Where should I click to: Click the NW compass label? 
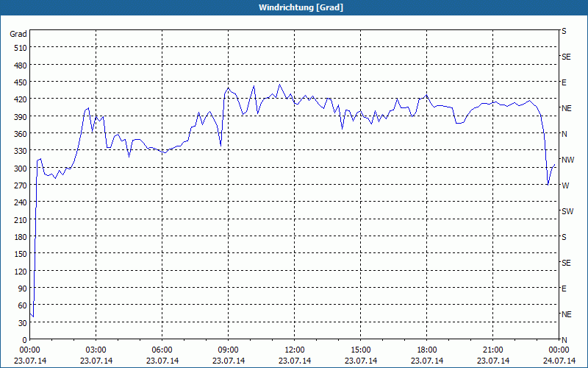pos(567,160)
